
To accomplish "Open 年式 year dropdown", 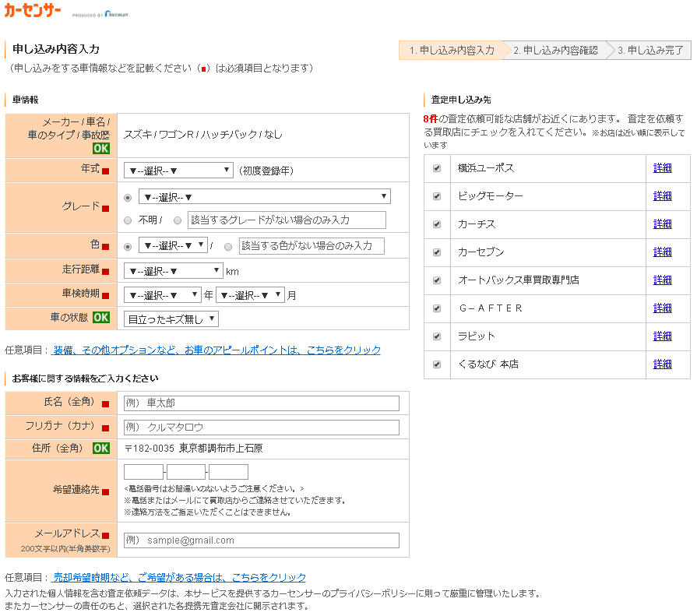I will pyautogui.click(x=178, y=171).
